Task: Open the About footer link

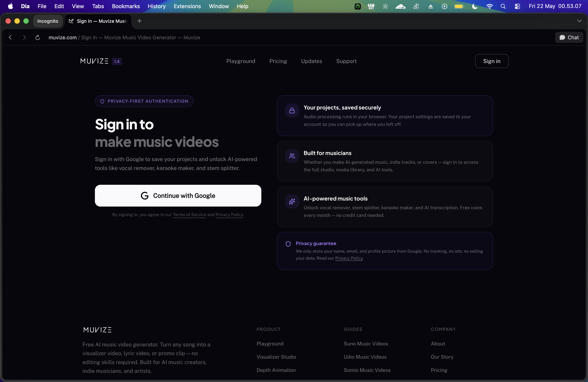Action: 438,344
